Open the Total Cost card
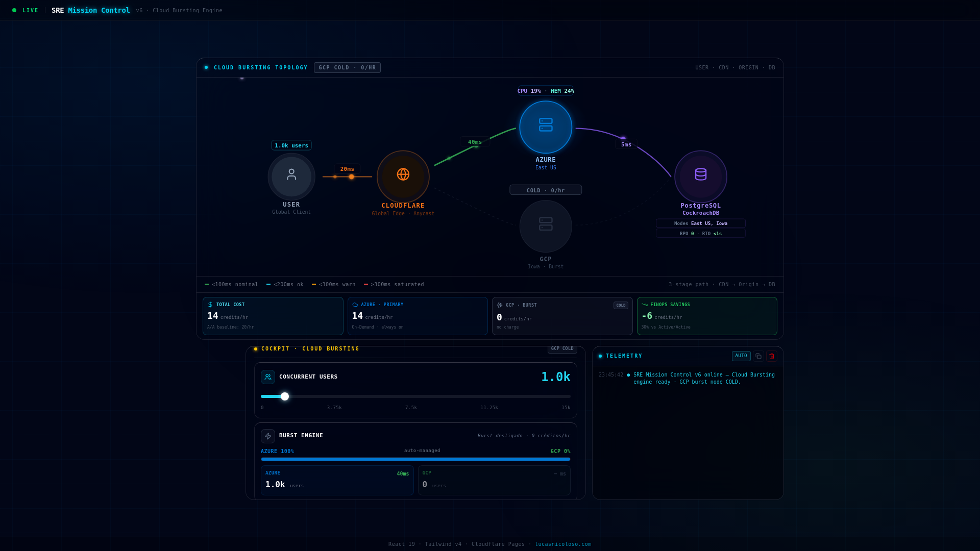 (x=273, y=316)
